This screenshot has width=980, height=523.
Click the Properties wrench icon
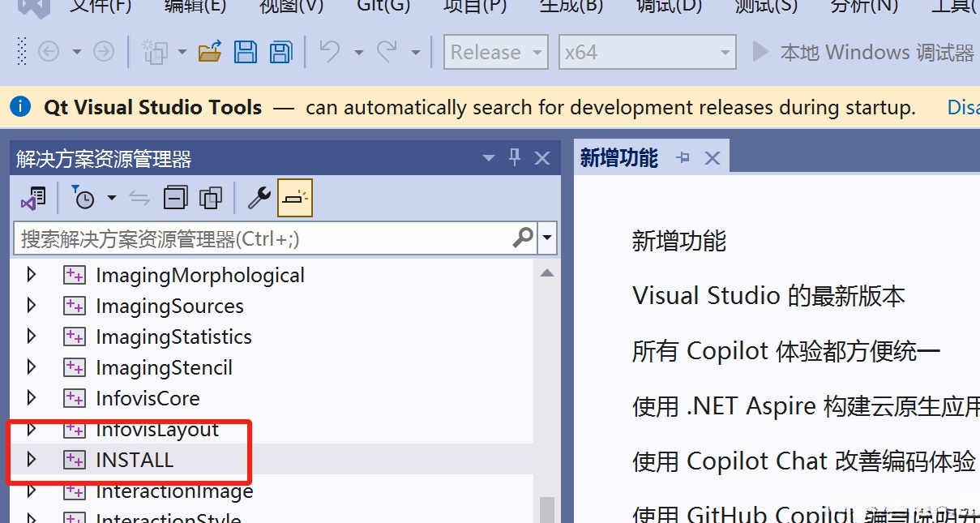(x=259, y=198)
